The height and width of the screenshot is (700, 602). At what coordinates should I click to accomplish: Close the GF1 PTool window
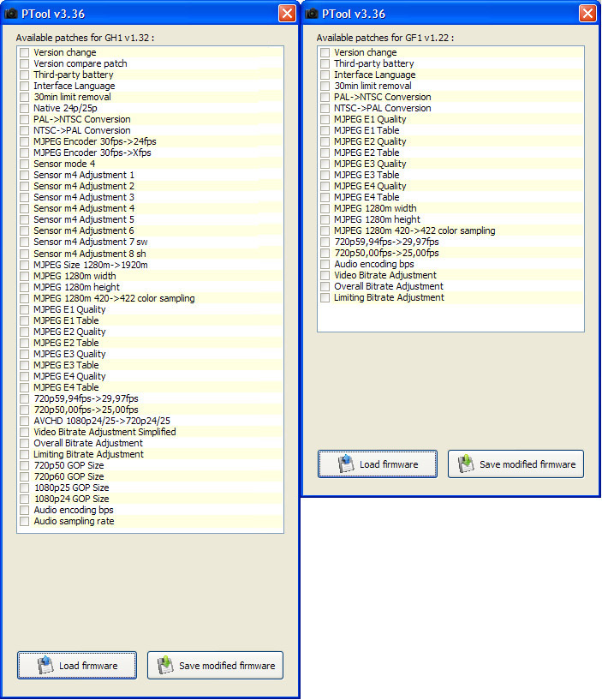point(587,14)
